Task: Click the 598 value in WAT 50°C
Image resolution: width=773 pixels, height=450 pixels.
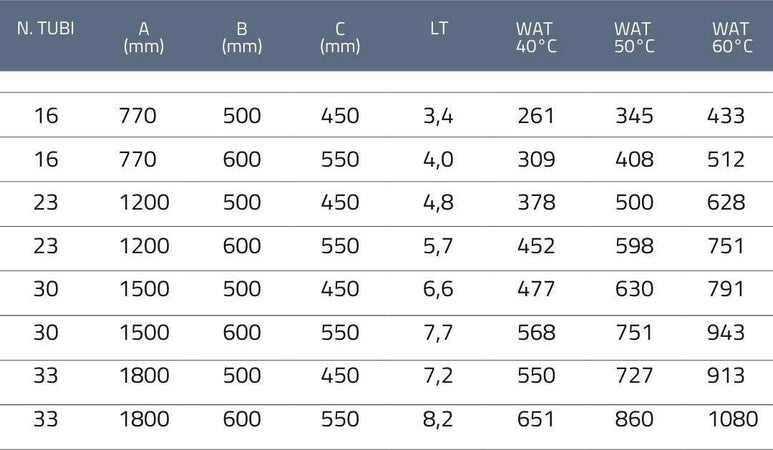Action: click(634, 246)
